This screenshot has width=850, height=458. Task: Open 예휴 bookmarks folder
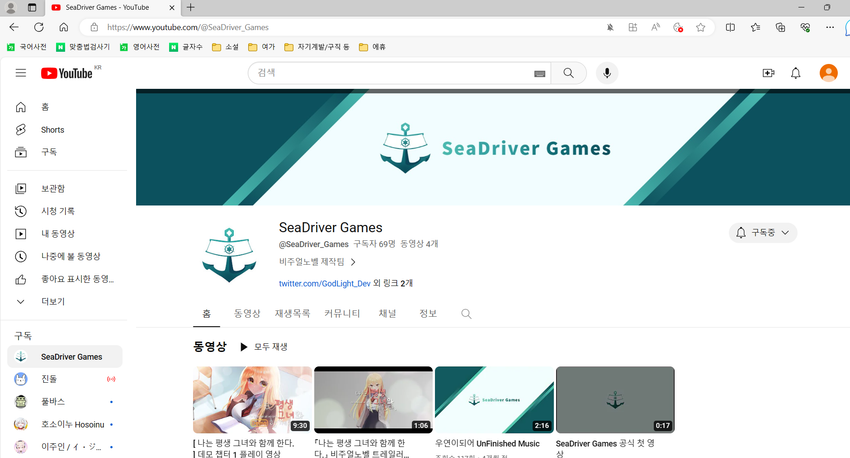372,47
